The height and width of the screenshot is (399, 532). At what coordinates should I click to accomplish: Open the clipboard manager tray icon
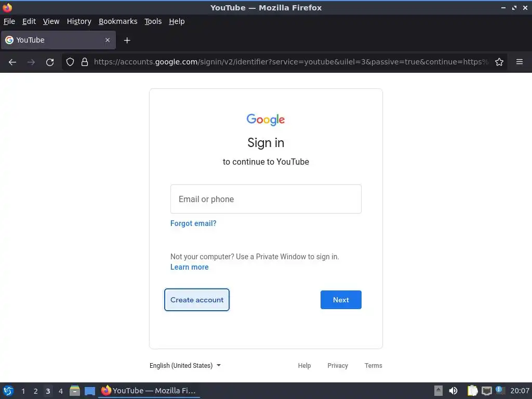pyautogui.click(x=472, y=391)
